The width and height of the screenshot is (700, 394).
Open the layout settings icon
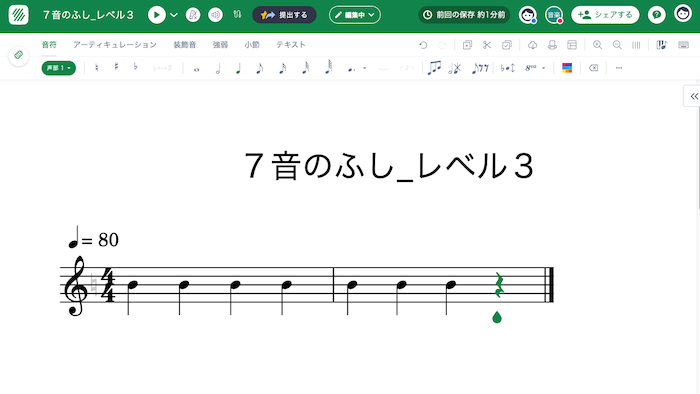[572, 45]
